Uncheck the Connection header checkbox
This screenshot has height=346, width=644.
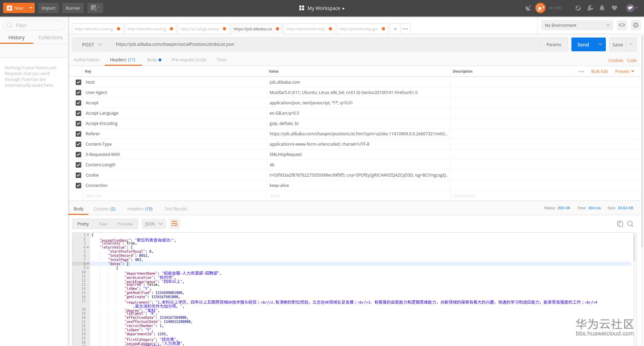point(78,186)
